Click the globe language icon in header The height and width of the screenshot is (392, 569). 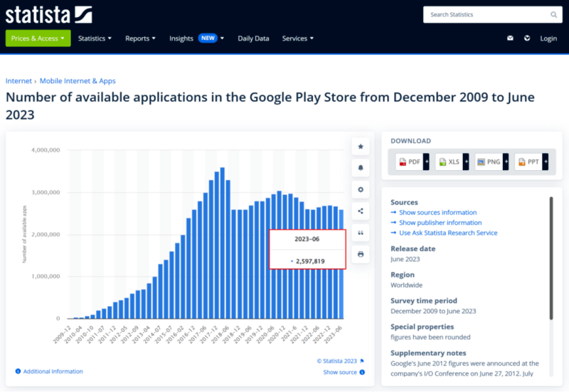(x=527, y=38)
